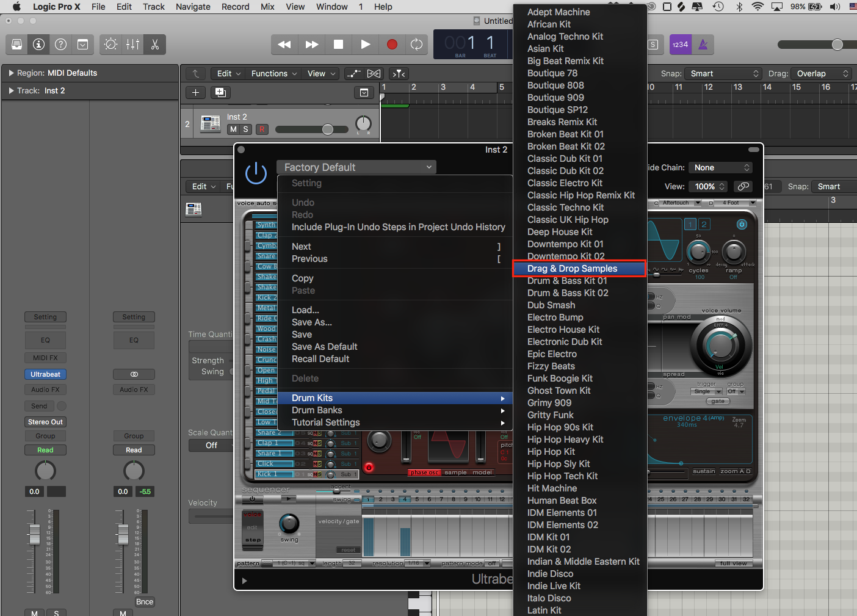857x616 pixels.
Task: Open the Mixer faders button
Action: pos(133,45)
